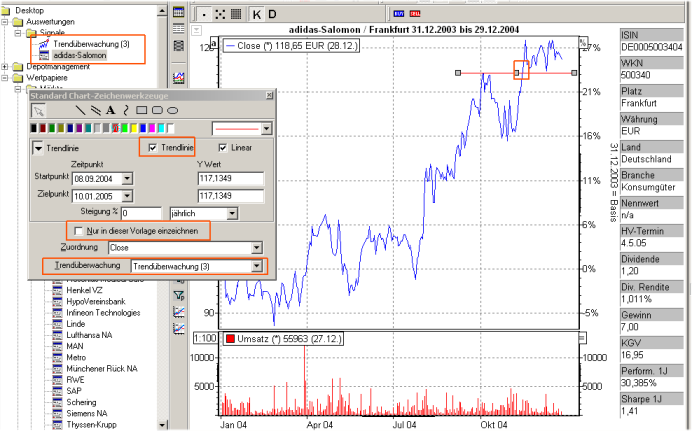Click the scattered dots toolbar icon
Viewport: 692px width, 431px height.
pyautogui.click(x=220, y=15)
